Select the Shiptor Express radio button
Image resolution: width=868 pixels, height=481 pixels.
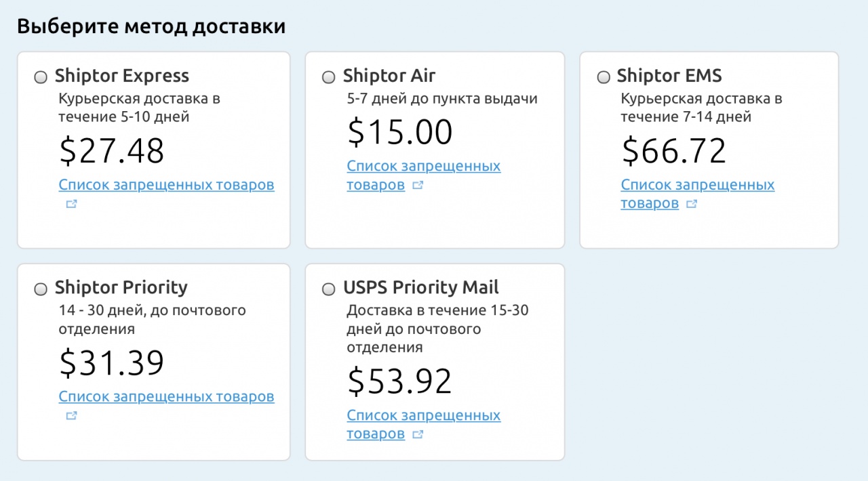[41, 77]
